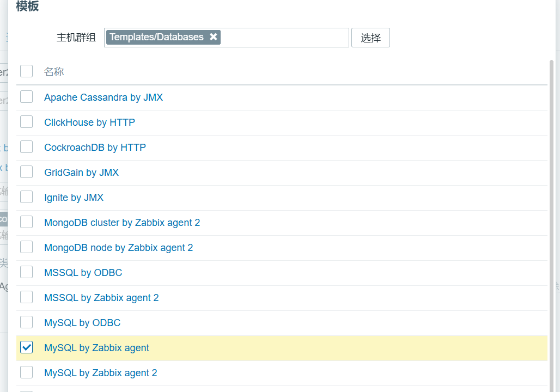560x392 pixels.
Task: Toggle the select-all checkbox beside 名称
Action: pyautogui.click(x=27, y=71)
